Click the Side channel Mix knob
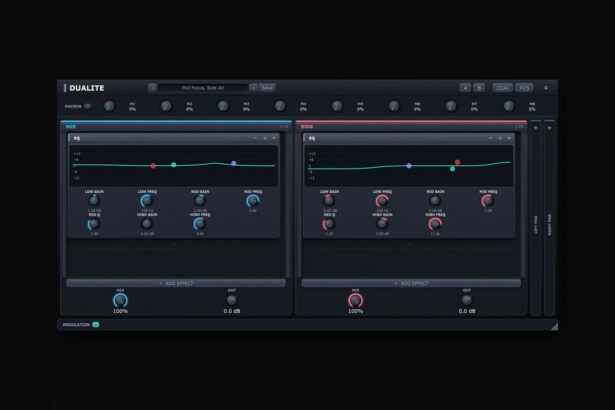 [x=355, y=301]
